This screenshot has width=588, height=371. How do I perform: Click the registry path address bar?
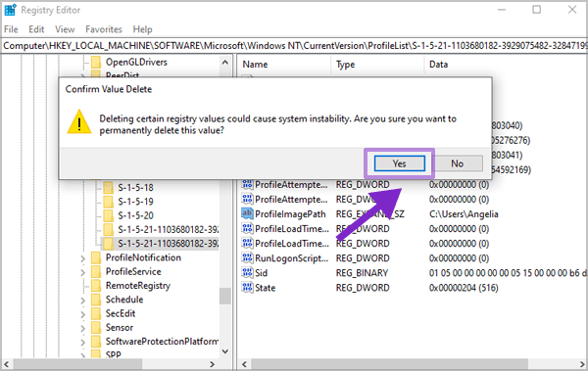pyautogui.click(x=294, y=46)
